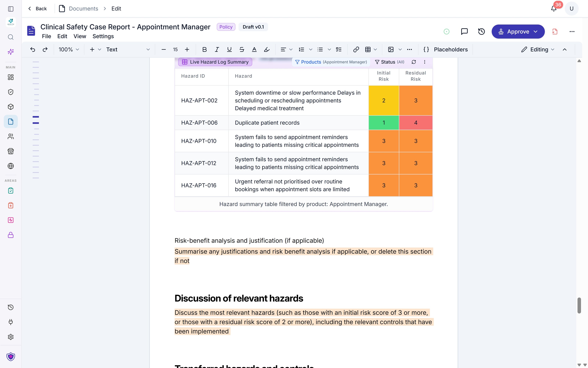
Task: Open the Placeholders panel
Action: pyautogui.click(x=445, y=49)
